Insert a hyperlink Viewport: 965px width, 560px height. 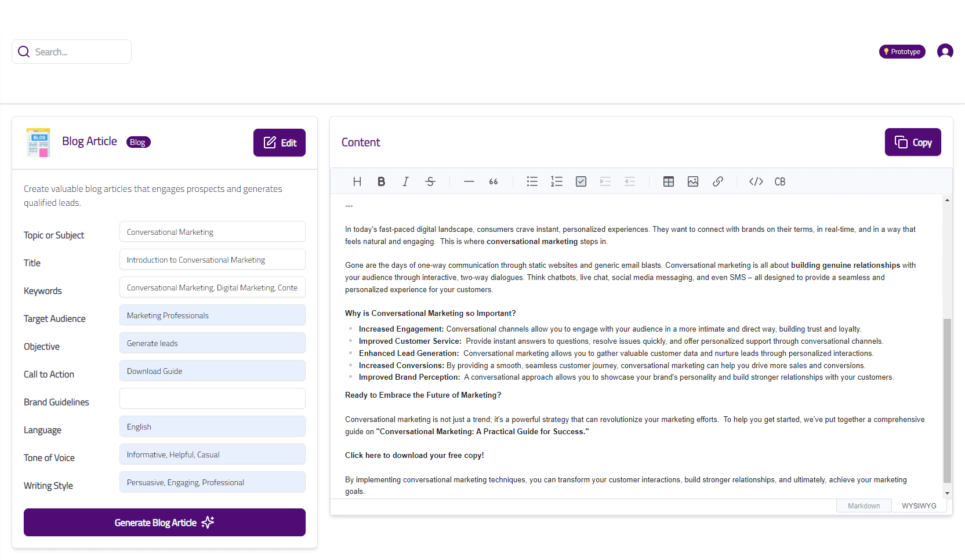tap(717, 181)
